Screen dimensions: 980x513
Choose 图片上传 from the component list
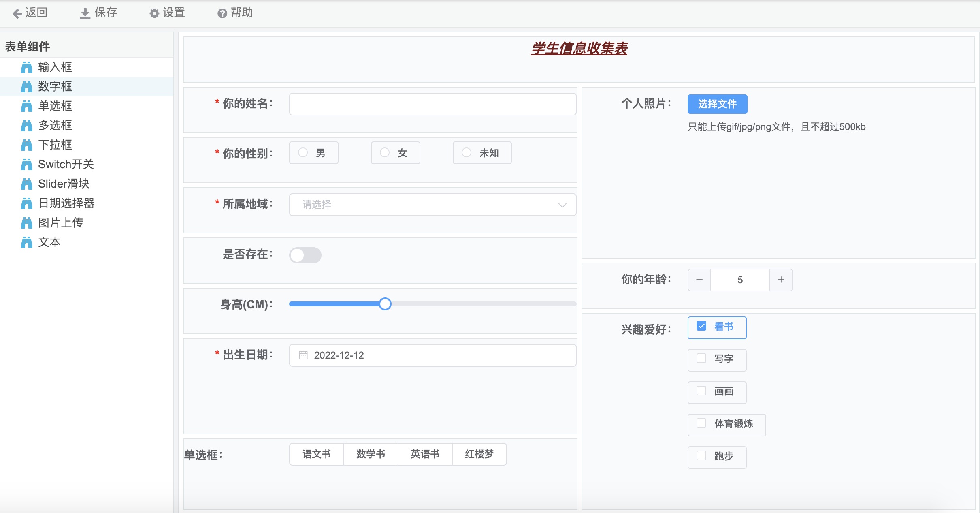(61, 223)
